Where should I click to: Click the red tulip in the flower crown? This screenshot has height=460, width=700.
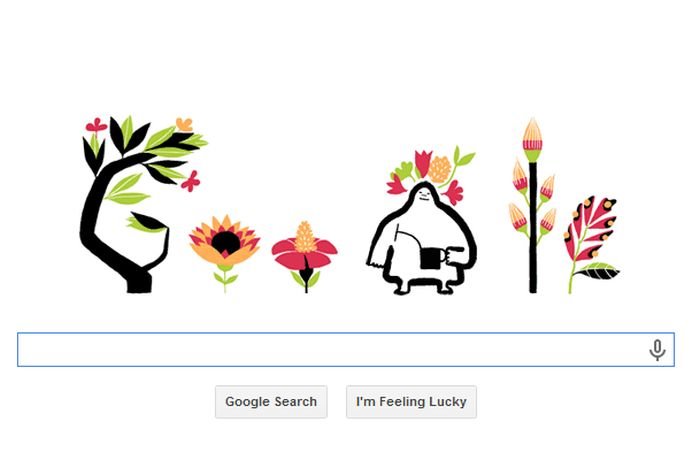[422, 163]
